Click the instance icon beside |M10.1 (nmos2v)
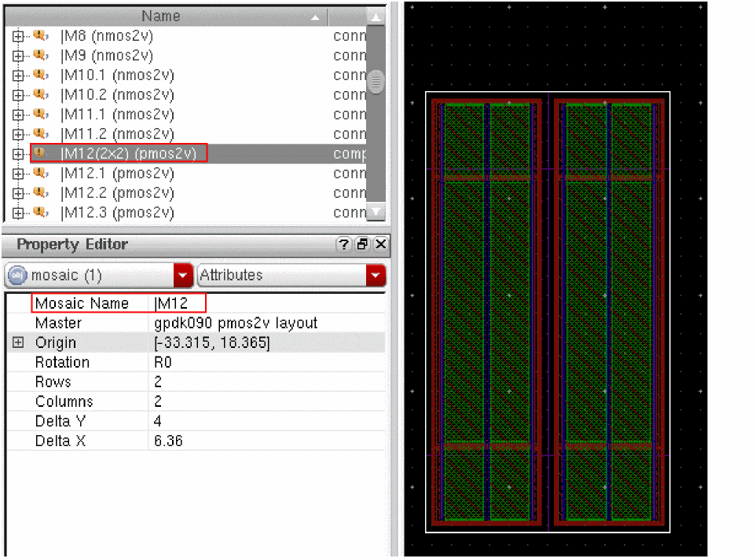The height and width of the screenshot is (560, 755). click(41, 75)
